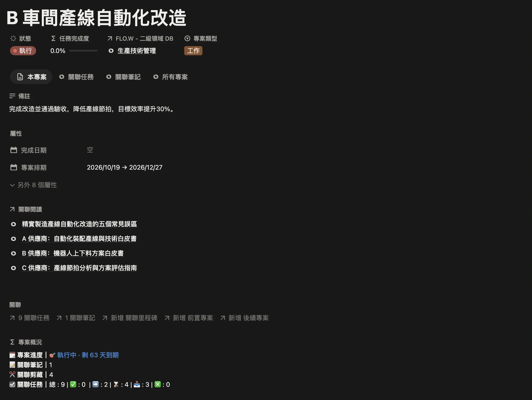Switch to the 所有專案 tab

(x=170, y=77)
